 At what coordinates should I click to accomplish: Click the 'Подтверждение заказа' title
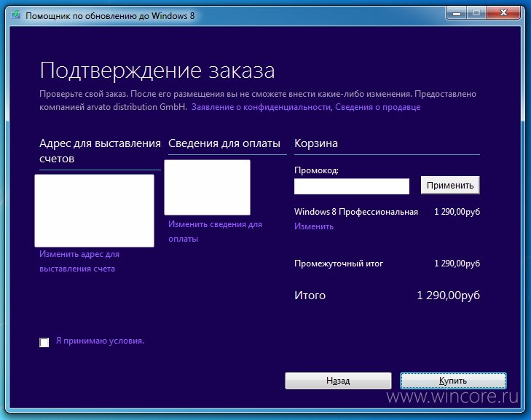click(157, 71)
